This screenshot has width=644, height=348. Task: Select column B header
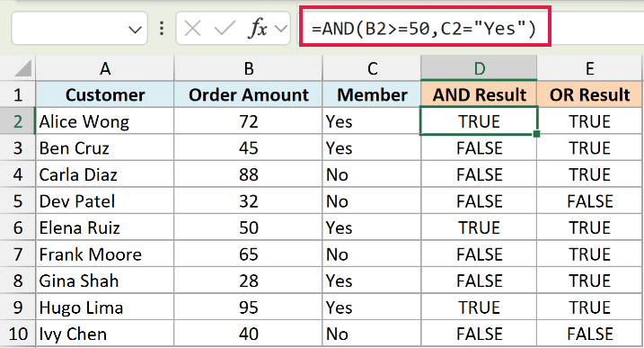(249, 68)
